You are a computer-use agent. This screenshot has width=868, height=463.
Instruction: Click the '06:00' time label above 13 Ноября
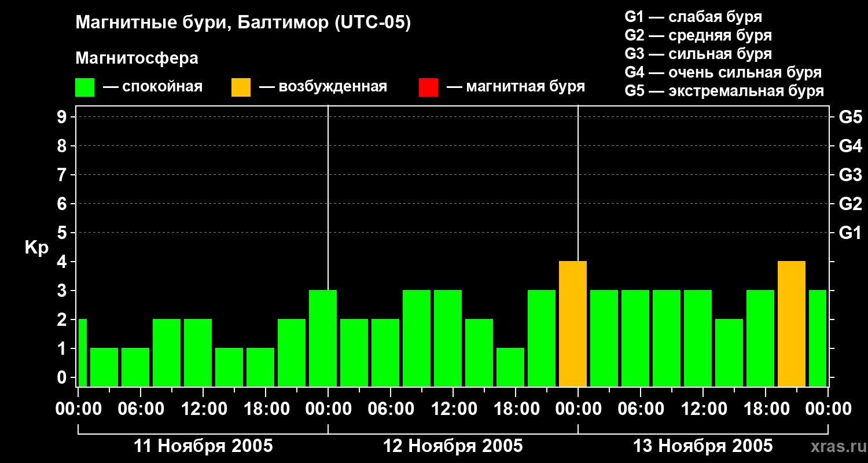click(641, 409)
